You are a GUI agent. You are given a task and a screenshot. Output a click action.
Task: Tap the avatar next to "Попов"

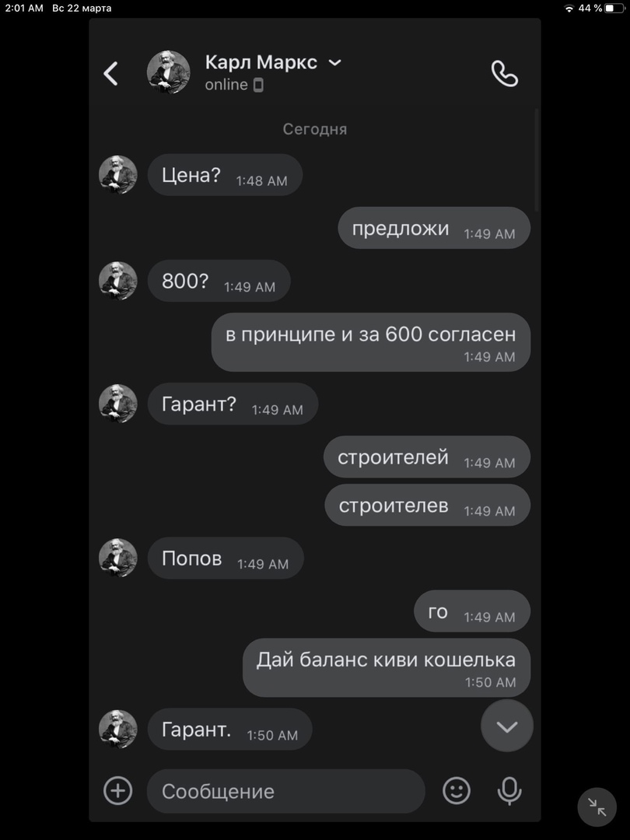coord(118,558)
